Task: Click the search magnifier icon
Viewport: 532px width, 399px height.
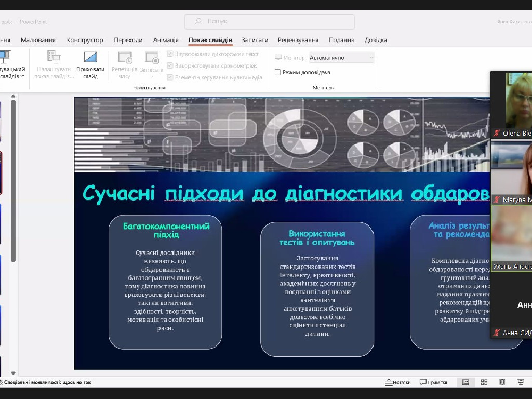Action: click(198, 21)
